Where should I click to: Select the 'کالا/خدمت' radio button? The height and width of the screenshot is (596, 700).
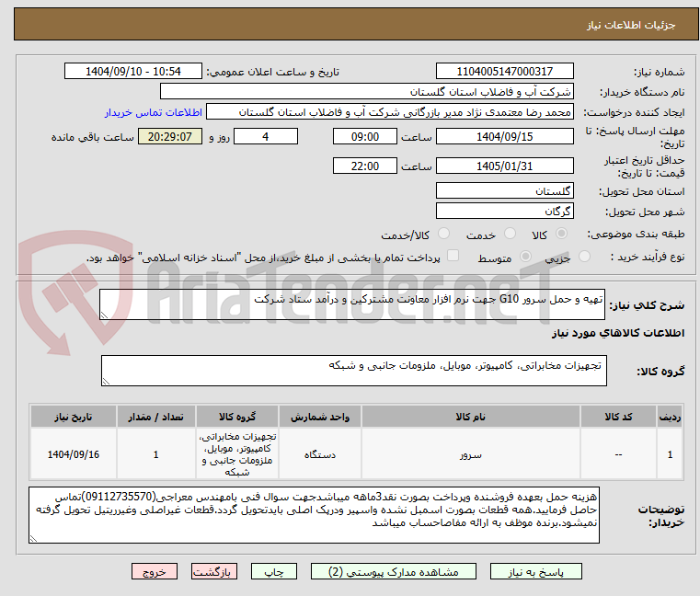443,234
